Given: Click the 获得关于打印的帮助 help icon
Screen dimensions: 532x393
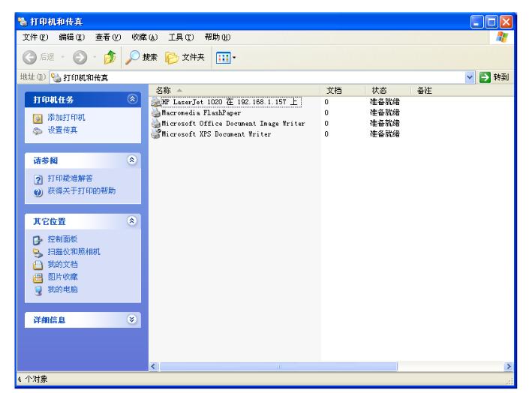Looking at the screenshot, I should (38, 192).
